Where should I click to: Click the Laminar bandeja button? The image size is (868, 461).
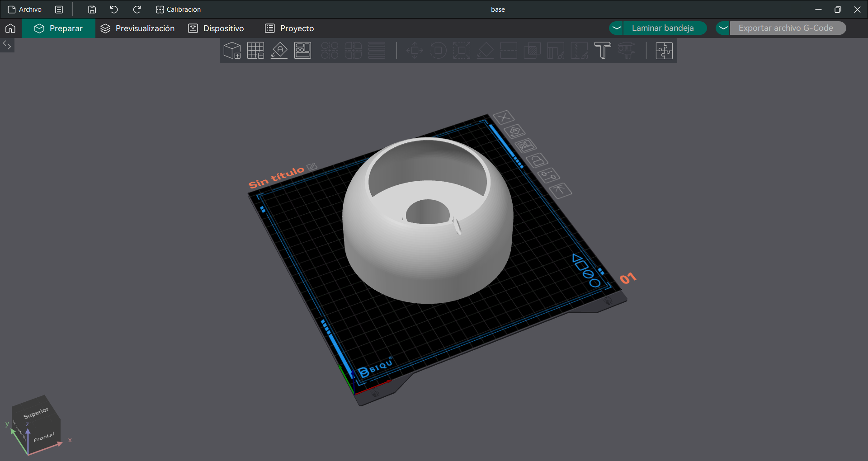point(662,28)
